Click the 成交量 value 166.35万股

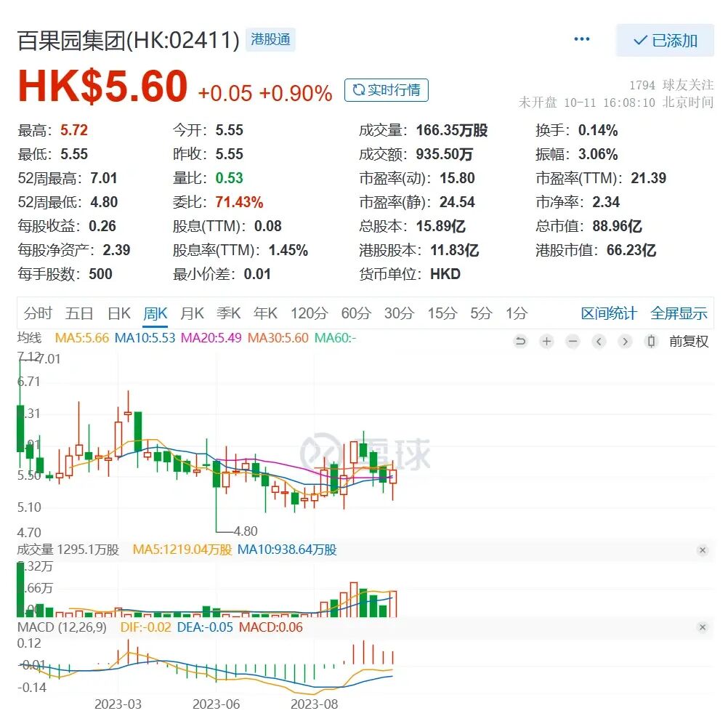452,130
